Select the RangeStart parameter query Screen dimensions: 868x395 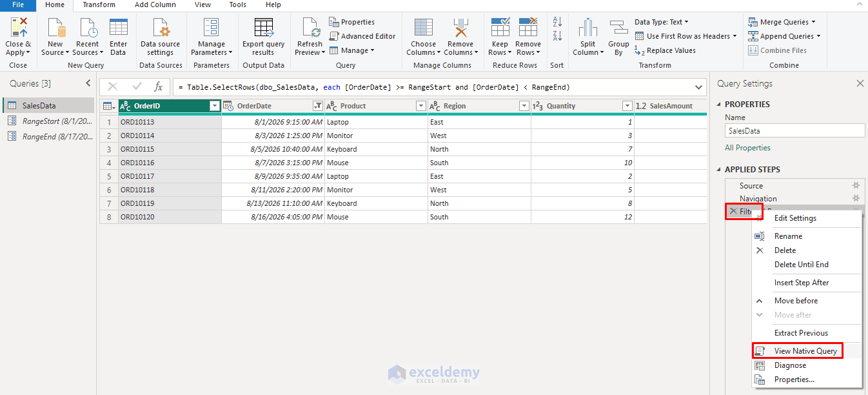(48, 121)
